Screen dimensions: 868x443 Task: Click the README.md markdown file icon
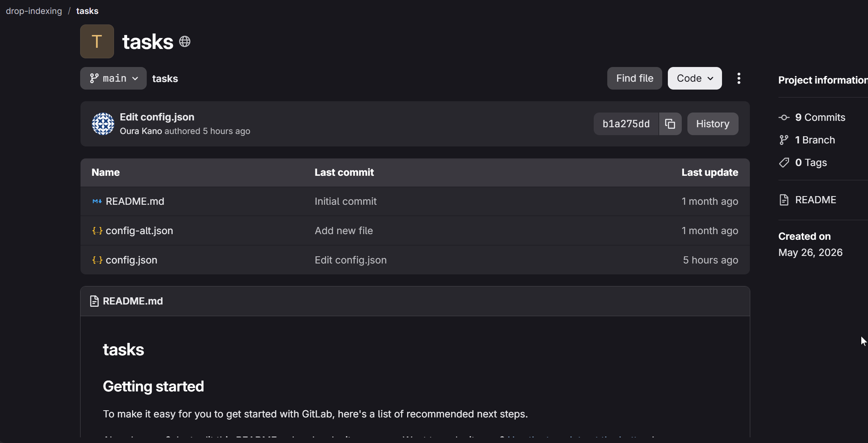click(x=97, y=201)
